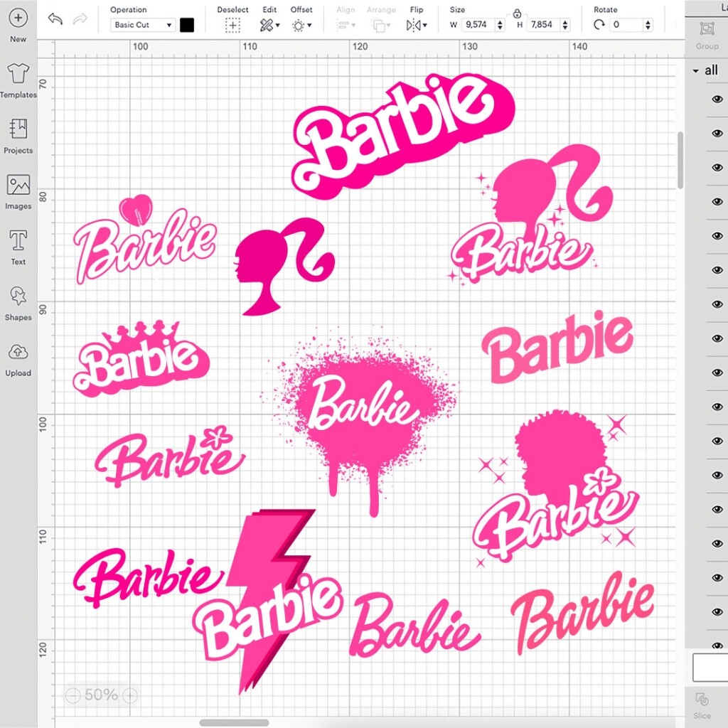Zoom in with the plus button
This screenshot has height=728, width=728.
pos(130,695)
